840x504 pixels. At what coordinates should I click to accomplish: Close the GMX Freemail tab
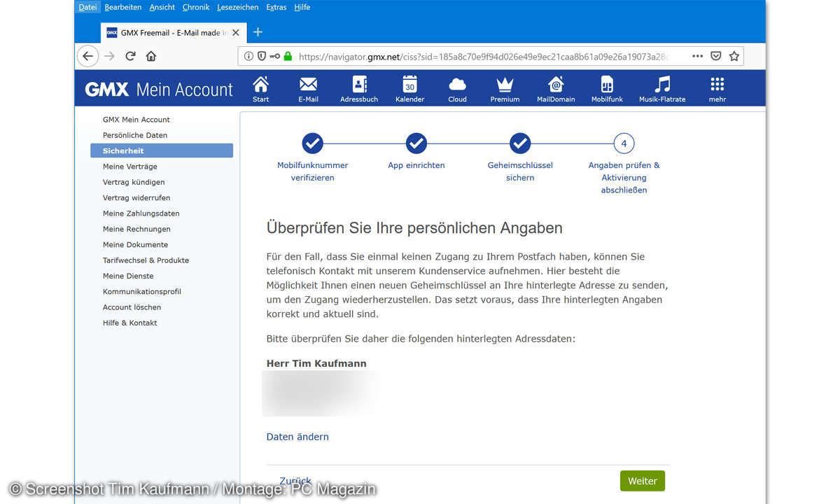[x=236, y=32]
